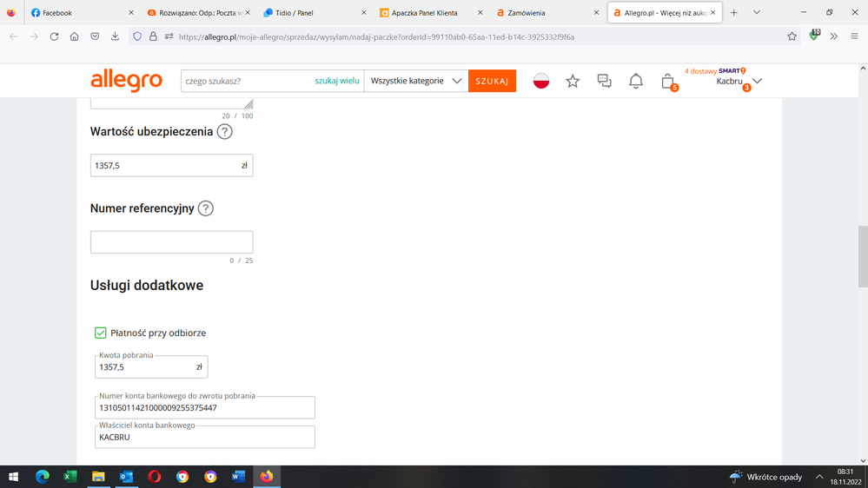
Task: Click the page vertical scrollbar thumb
Action: (x=862, y=256)
